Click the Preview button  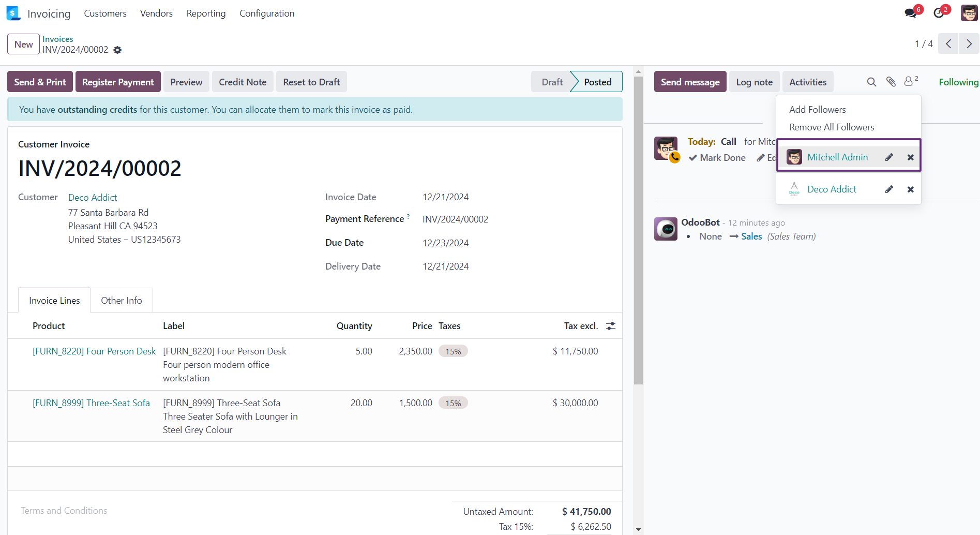pos(186,82)
